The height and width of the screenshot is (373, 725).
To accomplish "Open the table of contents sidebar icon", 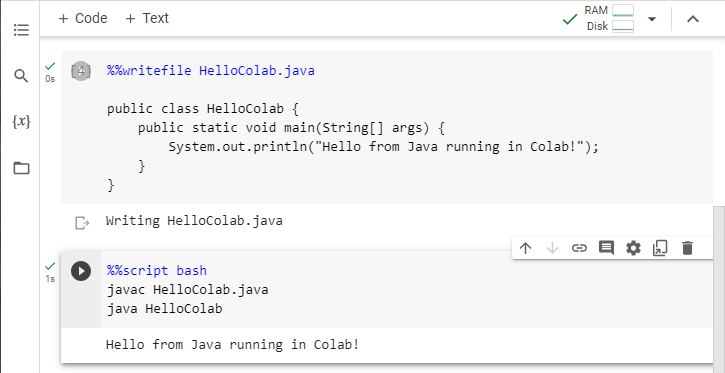I will [x=21, y=31].
